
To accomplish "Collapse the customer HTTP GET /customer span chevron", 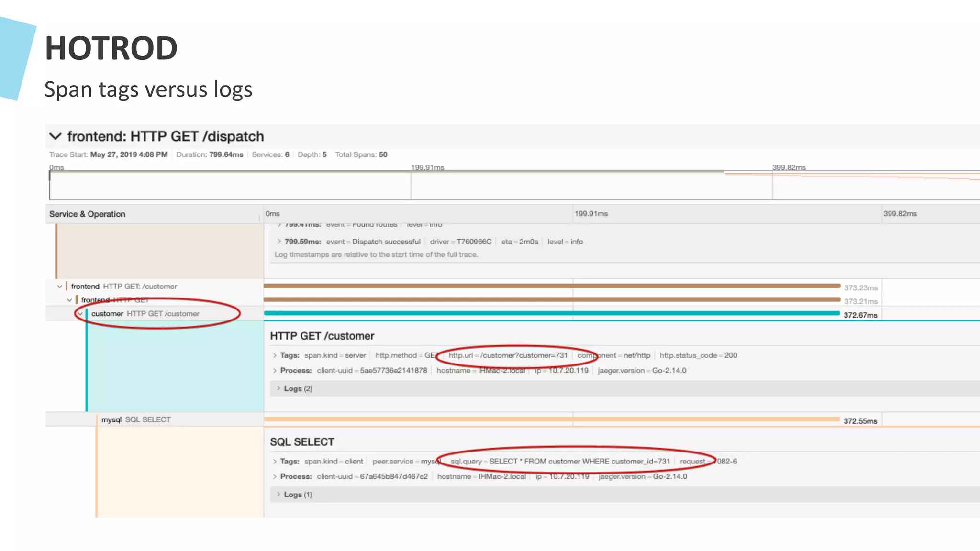I will tap(80, 314).
